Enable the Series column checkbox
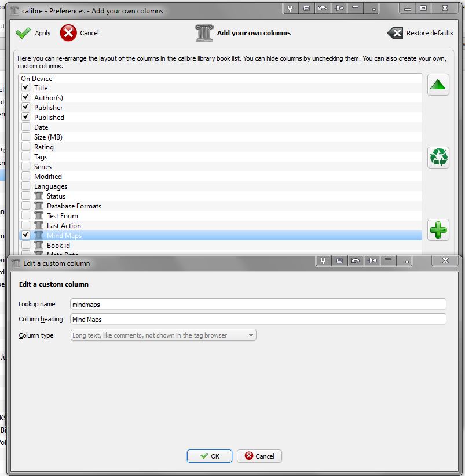 click(x=26, y=166)
